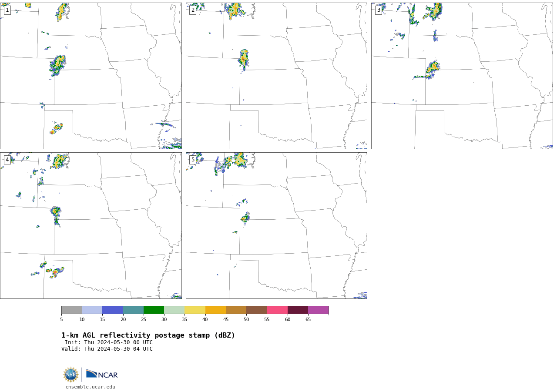This screenshot has height=392, width=557.
Task: Open ensemble member 3 map panel
Action: pos(462,76)
